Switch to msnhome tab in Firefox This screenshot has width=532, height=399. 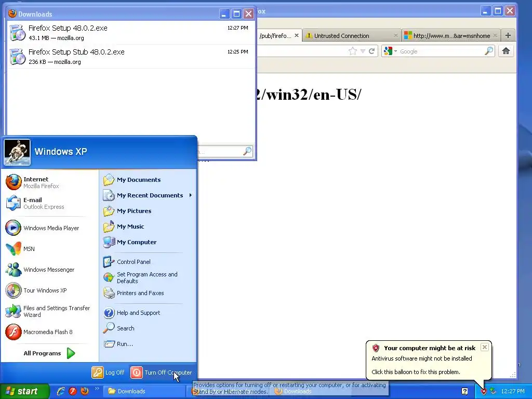click(451, 36)
